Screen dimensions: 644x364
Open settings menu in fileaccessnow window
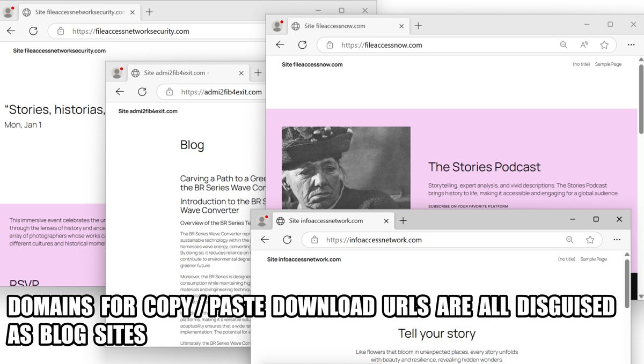(x=632, y=45)
